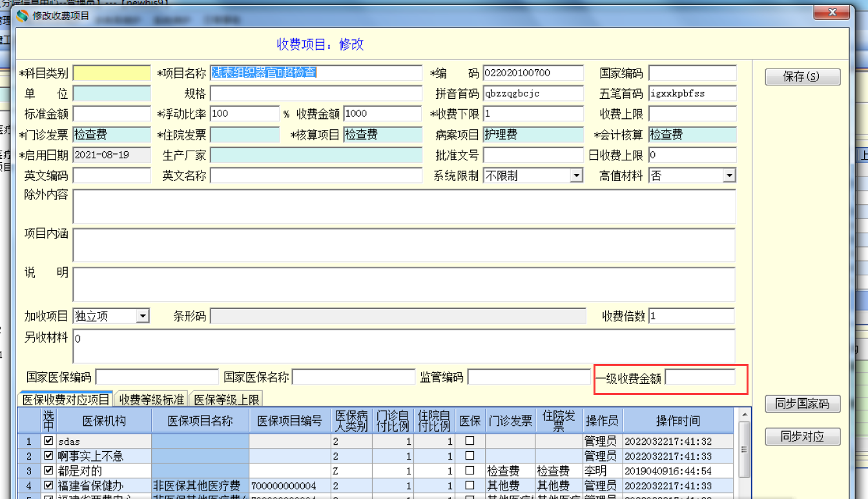
Task: Click the 收费上限 input field
Action: coord(692,114)
